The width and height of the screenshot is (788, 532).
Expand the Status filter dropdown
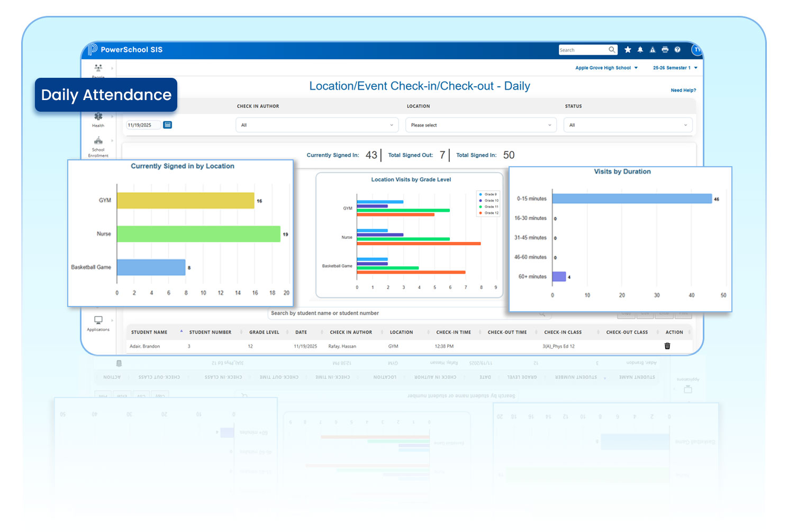(628, 125)
